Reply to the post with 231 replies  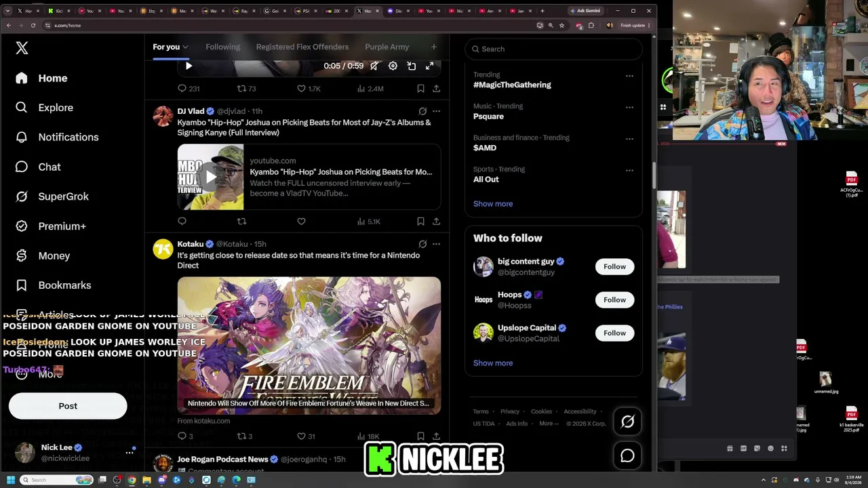pyautogui.click(x=189, y=89)
